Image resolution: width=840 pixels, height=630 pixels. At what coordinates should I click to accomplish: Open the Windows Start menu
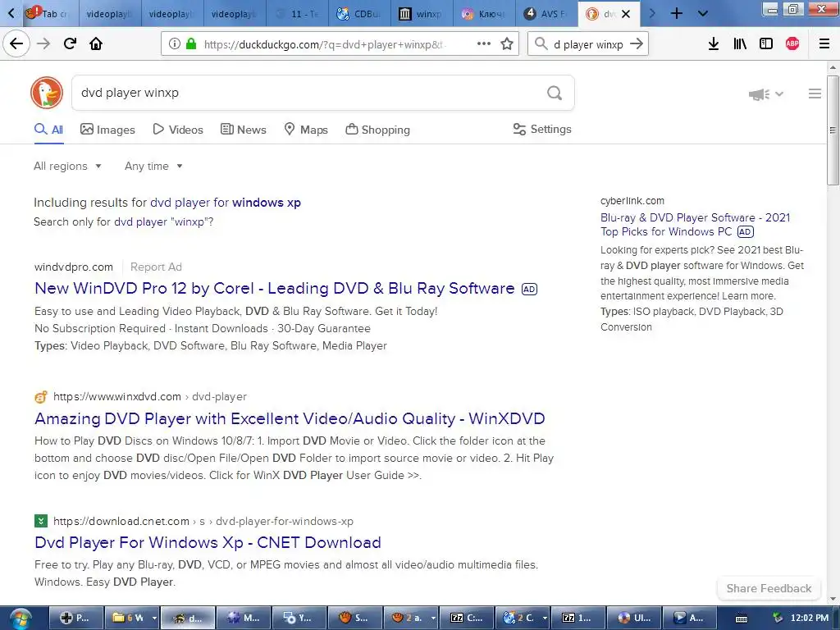coord(20,619)
